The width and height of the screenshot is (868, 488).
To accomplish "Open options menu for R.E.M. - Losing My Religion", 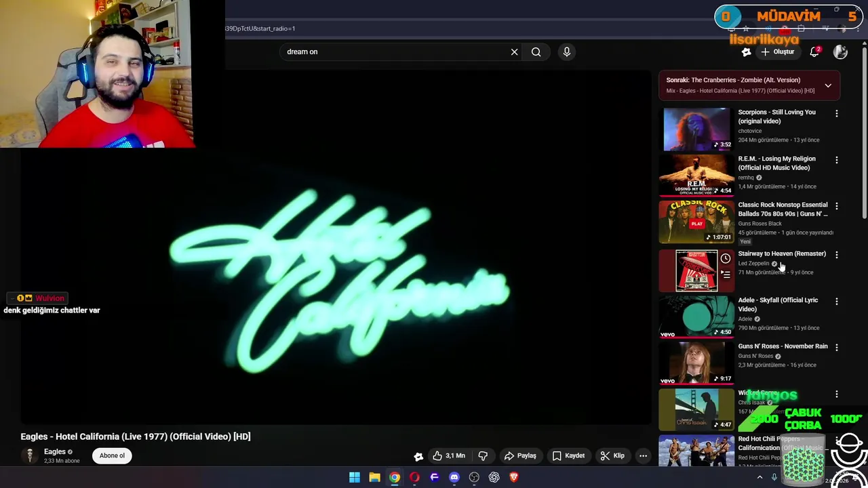I will pos(836,160).
